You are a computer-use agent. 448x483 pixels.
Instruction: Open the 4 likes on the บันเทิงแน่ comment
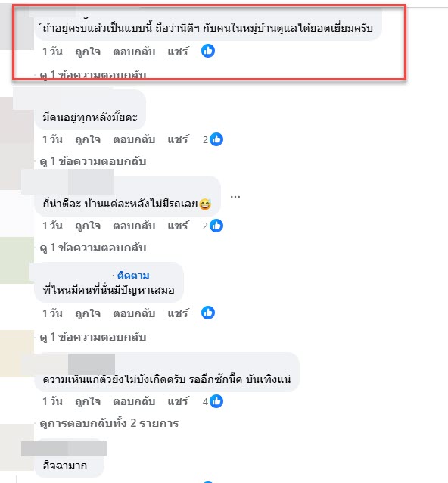coord(213,401)
